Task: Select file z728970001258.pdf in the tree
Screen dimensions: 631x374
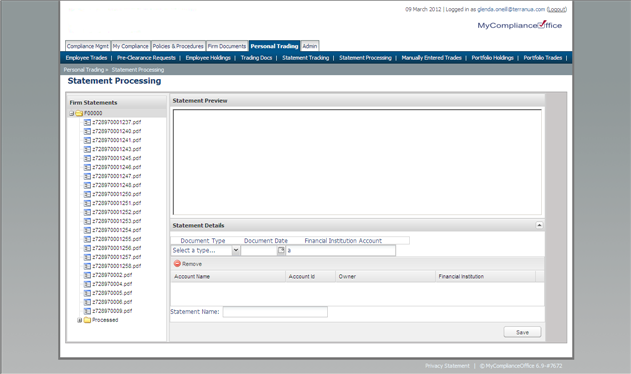Action: 117,266
